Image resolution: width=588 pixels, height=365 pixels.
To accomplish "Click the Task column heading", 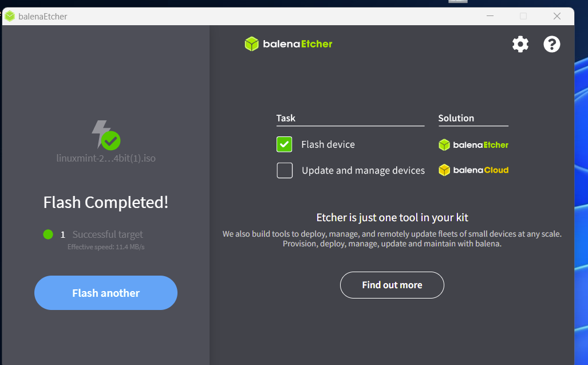I will coord(286,118).
